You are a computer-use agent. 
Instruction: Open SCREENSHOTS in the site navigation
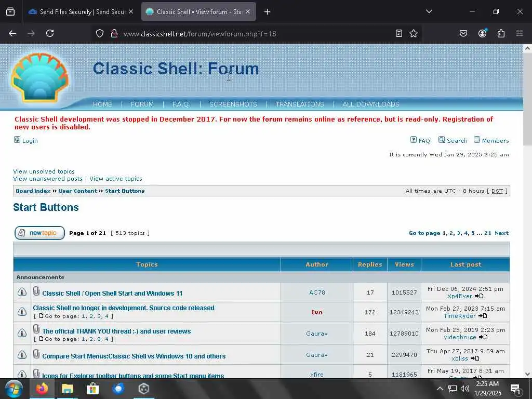tap(233, 104)
